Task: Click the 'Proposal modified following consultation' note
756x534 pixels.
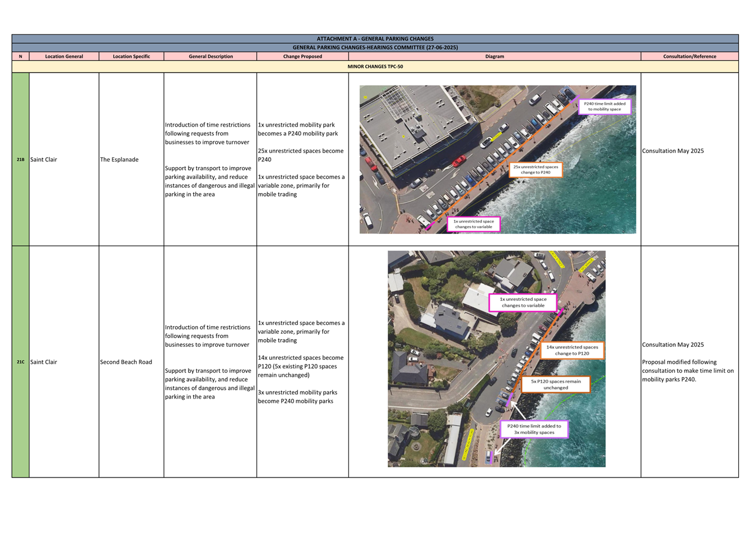Action: point(688,371)
